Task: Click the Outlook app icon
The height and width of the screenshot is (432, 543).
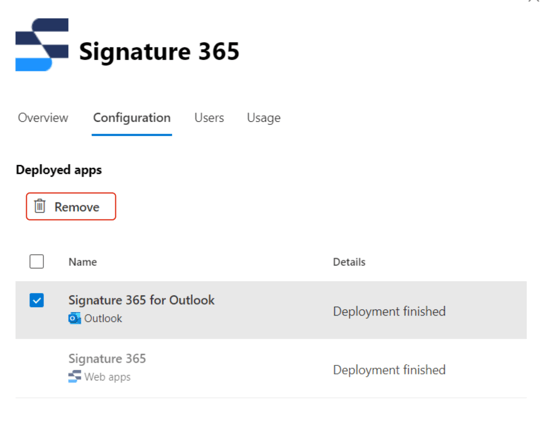Action: [x=74, y=318]
